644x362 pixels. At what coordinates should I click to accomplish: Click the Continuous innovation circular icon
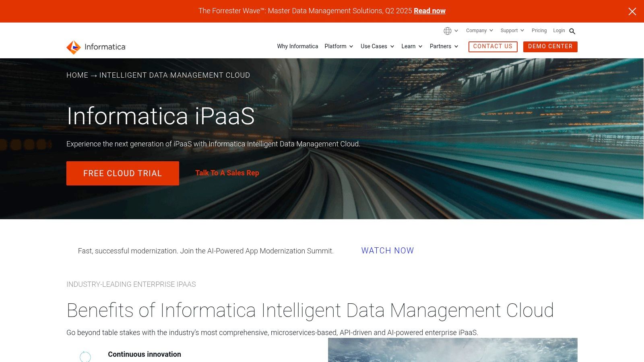click(x=85, y=356)
